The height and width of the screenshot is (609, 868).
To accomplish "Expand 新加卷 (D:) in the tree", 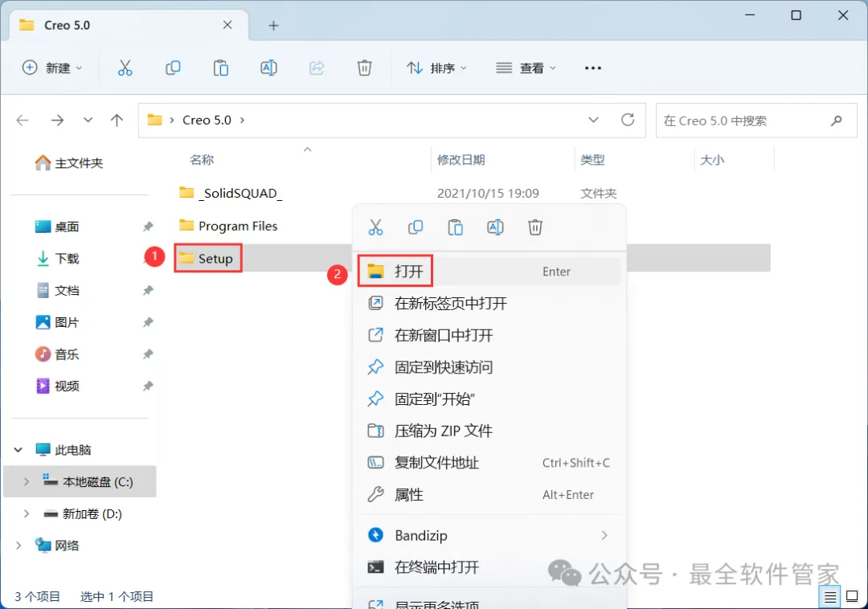I will 26,514.
